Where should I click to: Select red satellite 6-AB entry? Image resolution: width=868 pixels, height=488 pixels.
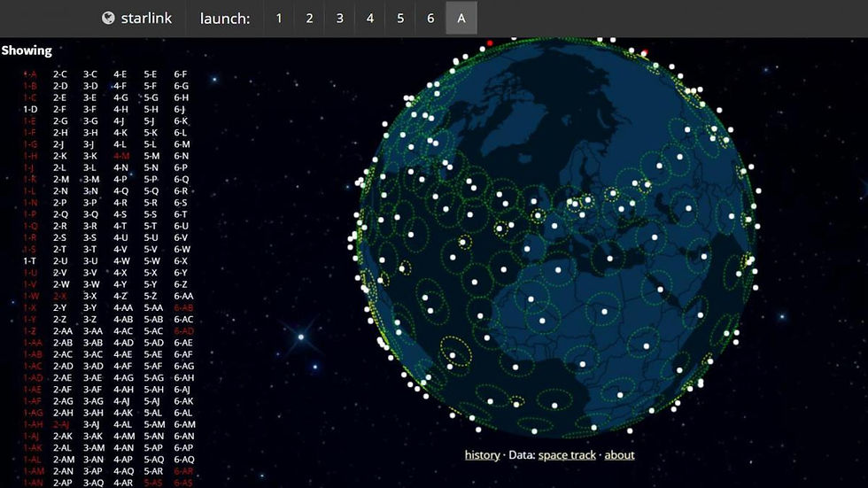(184, 307)
